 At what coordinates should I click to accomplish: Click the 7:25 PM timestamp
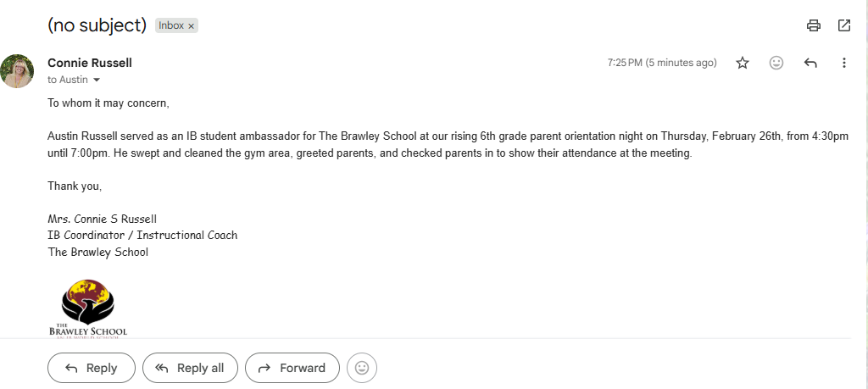[x=661, y=63]
